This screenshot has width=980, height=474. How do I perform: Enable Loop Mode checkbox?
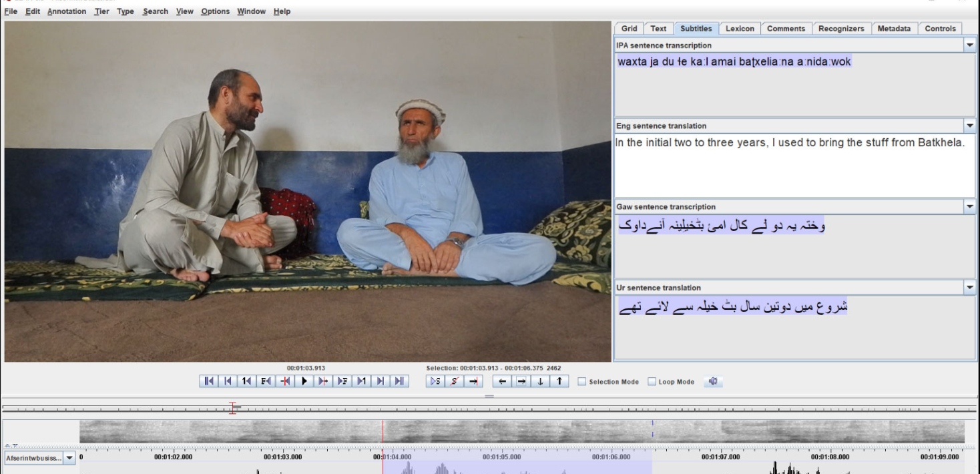pos(652,382)
